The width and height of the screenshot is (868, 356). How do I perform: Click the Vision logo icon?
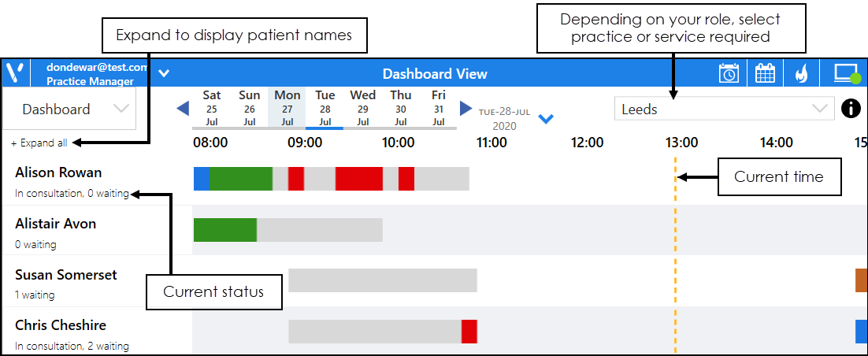pos(16,74)
